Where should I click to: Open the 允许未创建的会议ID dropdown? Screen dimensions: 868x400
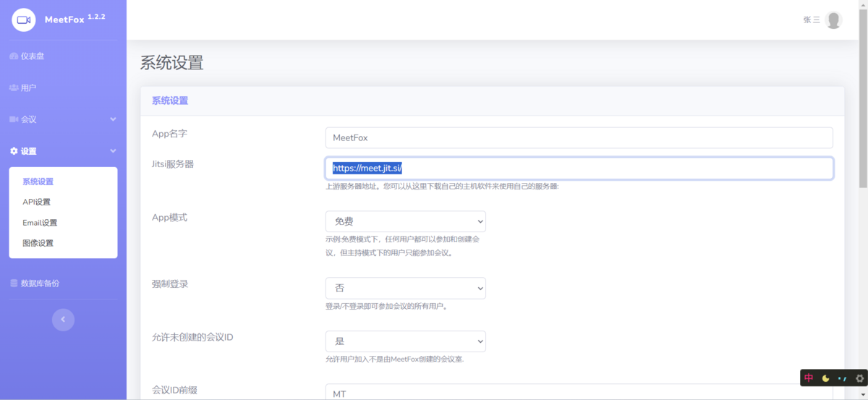click(406, 341)
